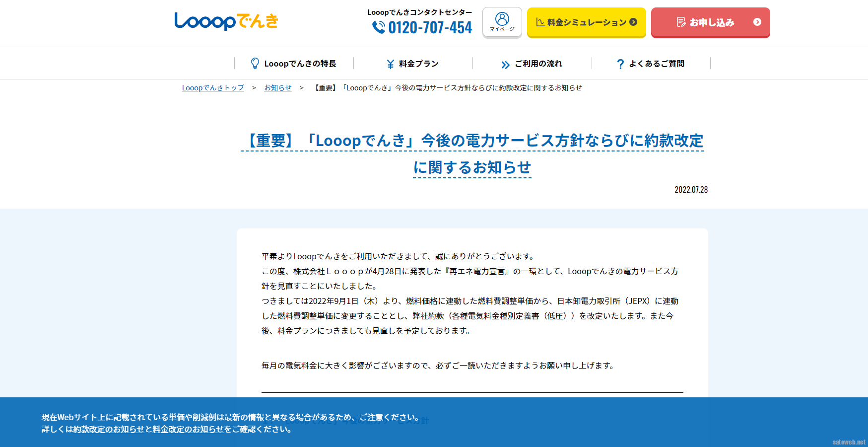This screenshot has height=447, width=868.
Task: Click paragraph starting 平素よりLooopでんきを
Action: [x=399, y=256]
